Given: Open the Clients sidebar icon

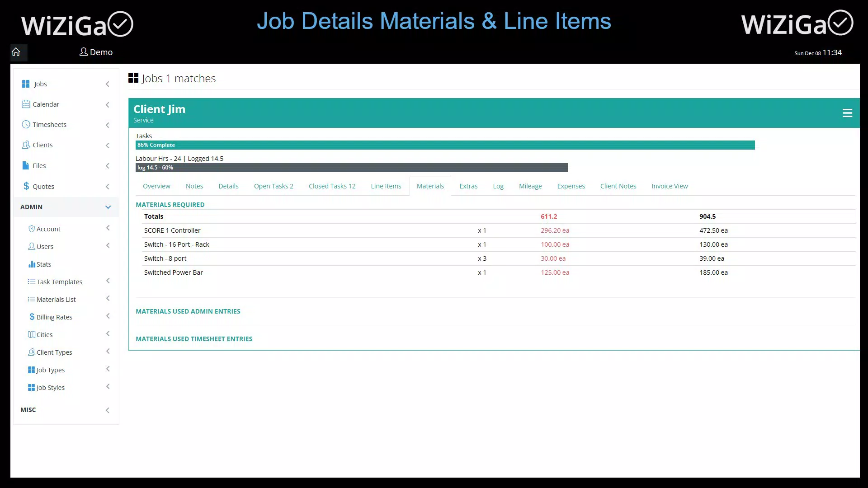Looking at the screenshot, I should click(x=26, y=145).
